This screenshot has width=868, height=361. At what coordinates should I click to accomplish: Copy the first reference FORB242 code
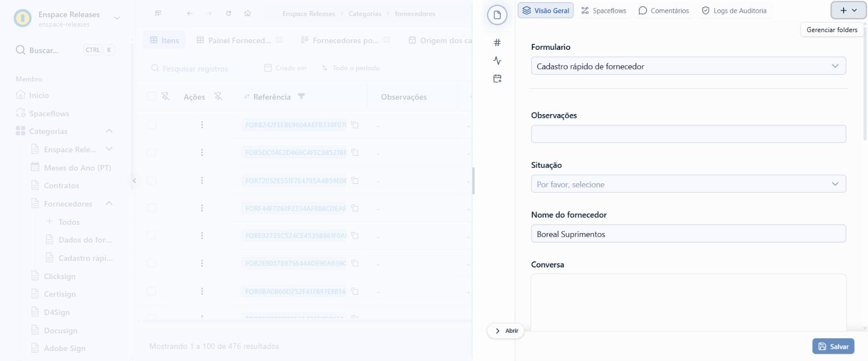355,125
